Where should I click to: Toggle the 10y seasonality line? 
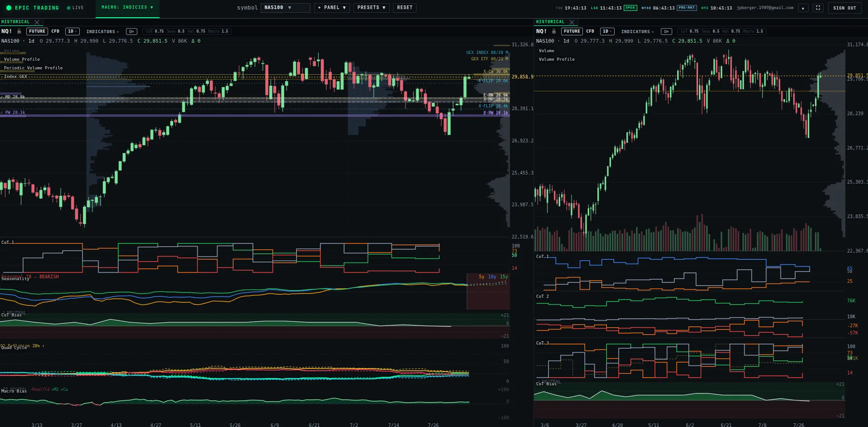coord(492,277)
